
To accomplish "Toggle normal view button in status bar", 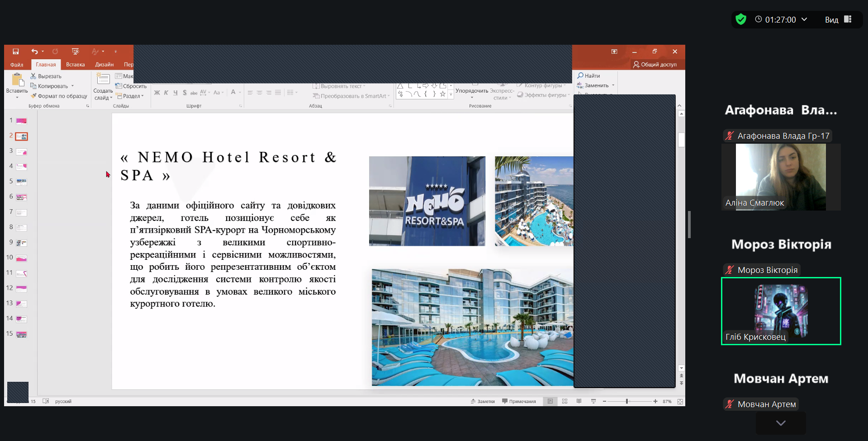I will [x=550, y=401].
